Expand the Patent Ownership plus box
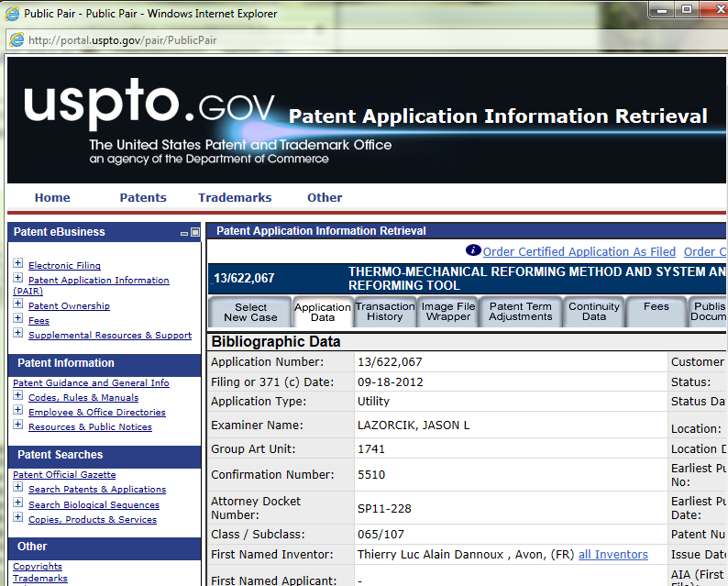This screenshot has width=728, height=586. click(x=17, y=304)
